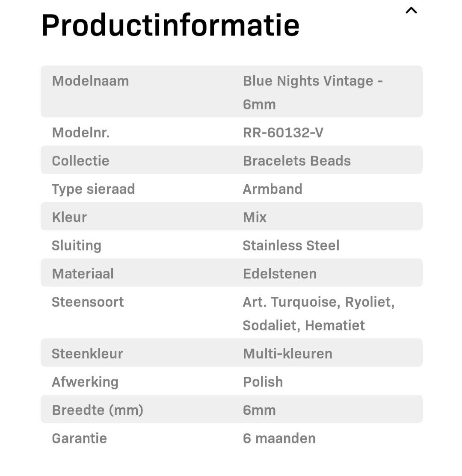Select the Collectie row label
Viewport: 462px width, 476px height.
pyautogui.click(x=80, y=161)
